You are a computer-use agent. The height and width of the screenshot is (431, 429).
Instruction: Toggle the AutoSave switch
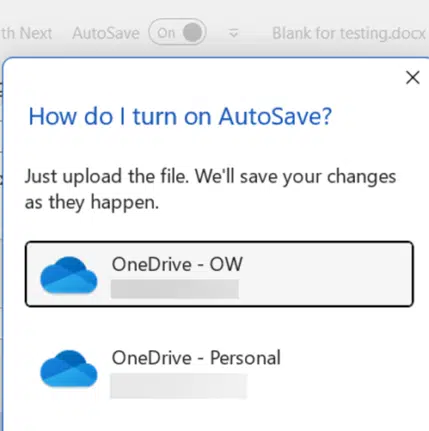click(177, 32)
